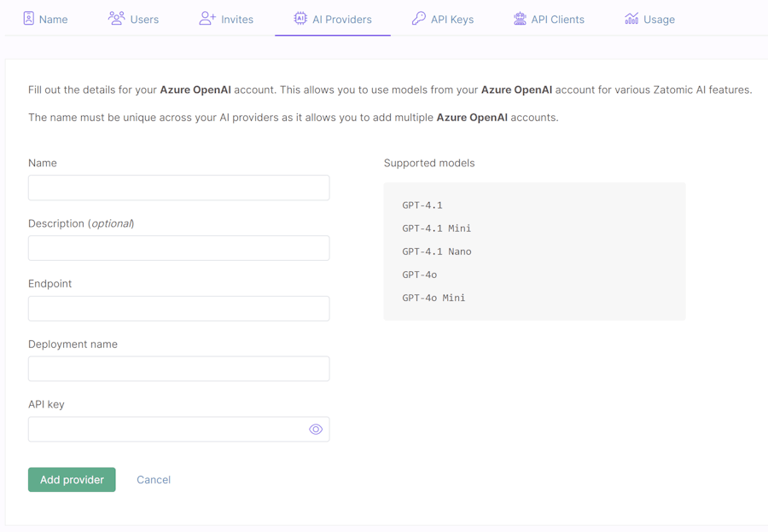The height and width of the screenshot is (532, 768).
Task: Switch to the Users tab
Action: click(133, 19)
